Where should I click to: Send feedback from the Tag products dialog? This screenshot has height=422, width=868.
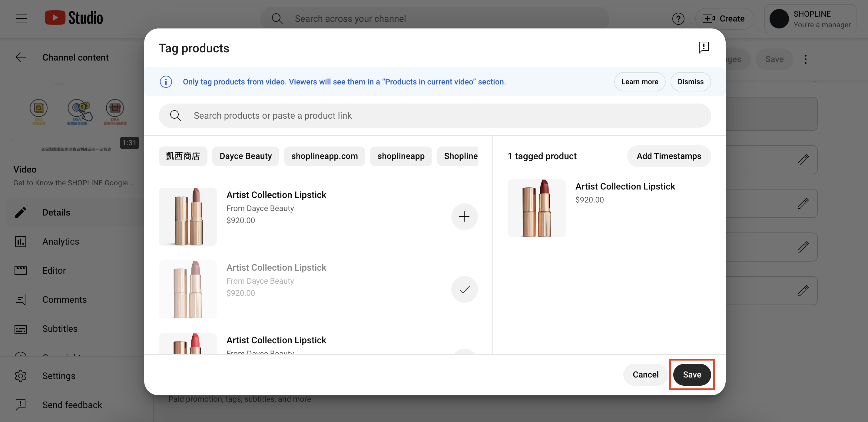704,48
